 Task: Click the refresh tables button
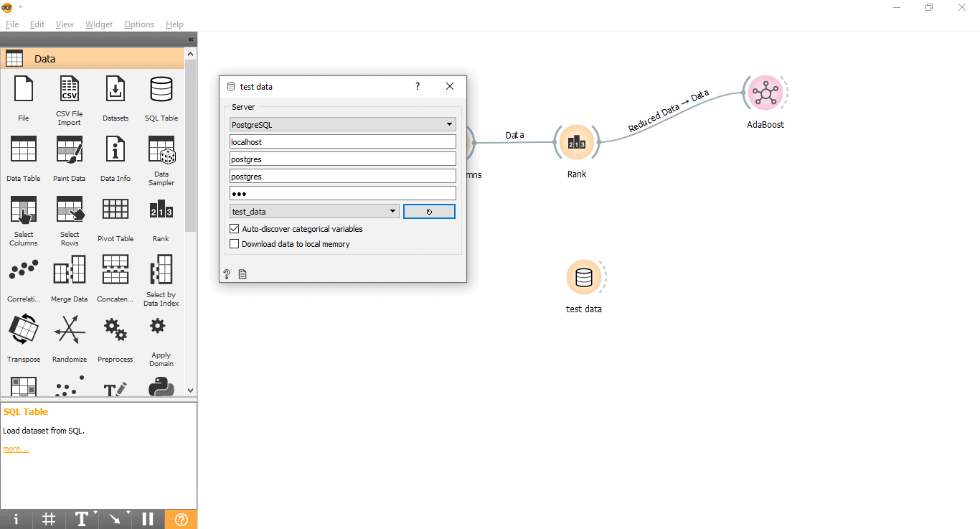click(429, 212)
